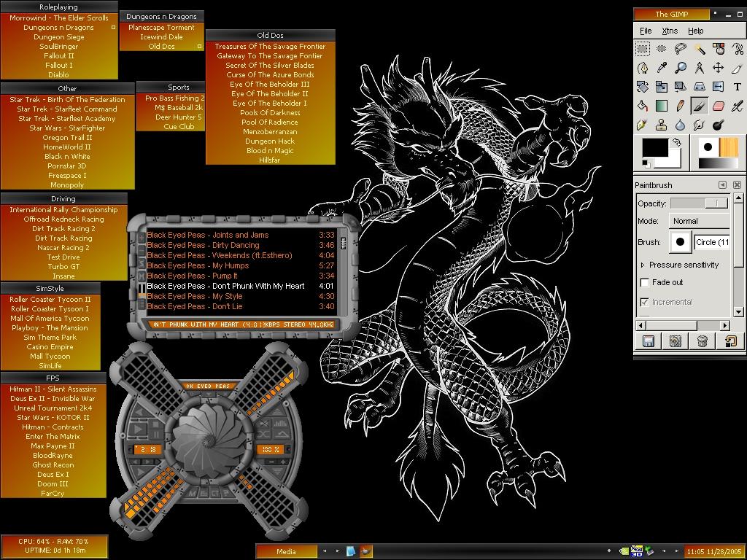Choose the Shear tool
747x560 pixels.
(681, 87)
